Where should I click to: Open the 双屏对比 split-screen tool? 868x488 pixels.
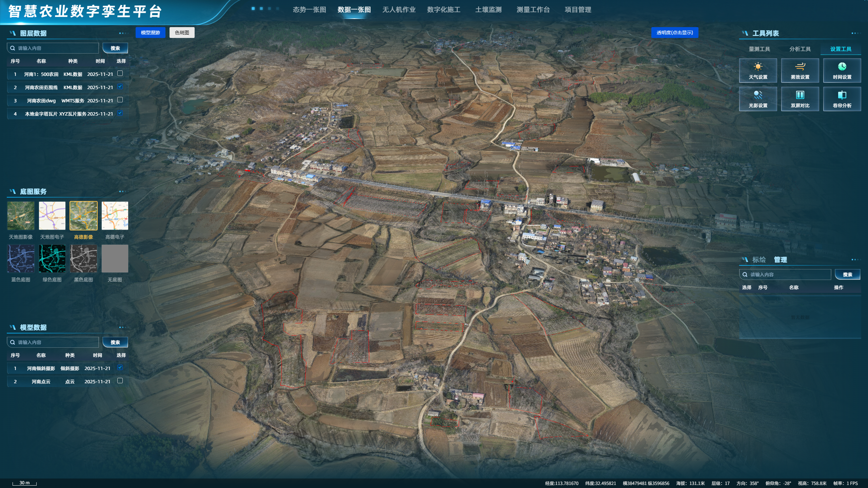[x=800, y=99]
